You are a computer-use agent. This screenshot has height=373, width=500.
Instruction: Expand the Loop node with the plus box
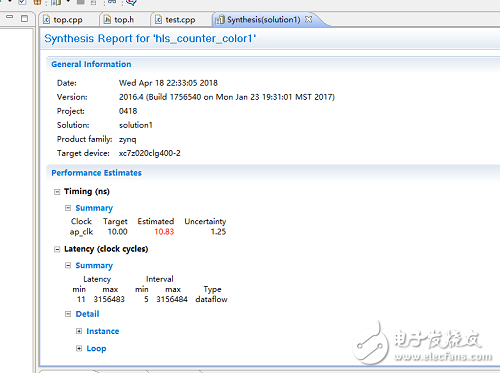[79, 348]
